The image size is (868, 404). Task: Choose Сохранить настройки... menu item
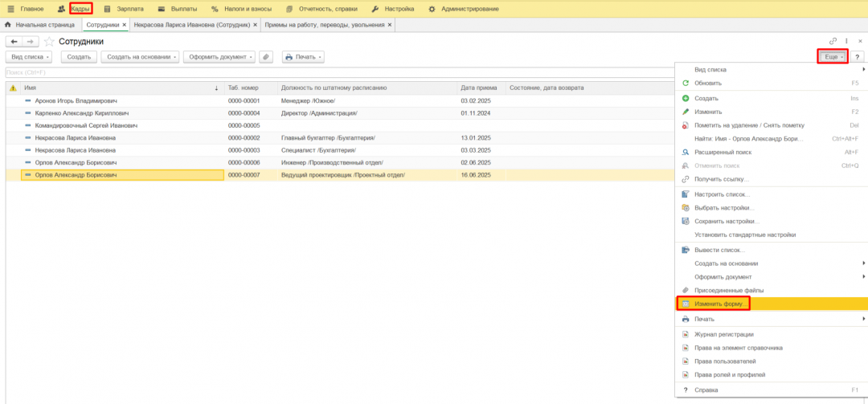click(x=772, y=222)
